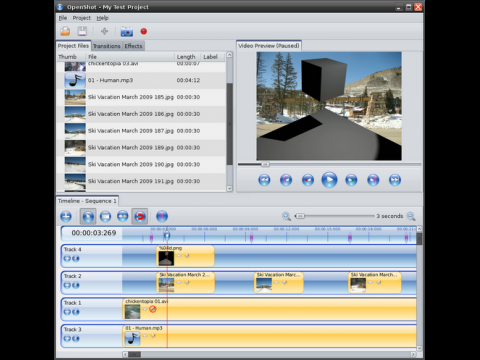Screen dimensions: 480x360
Task: Sort project files by the Length column header
Action: (187, 57)
